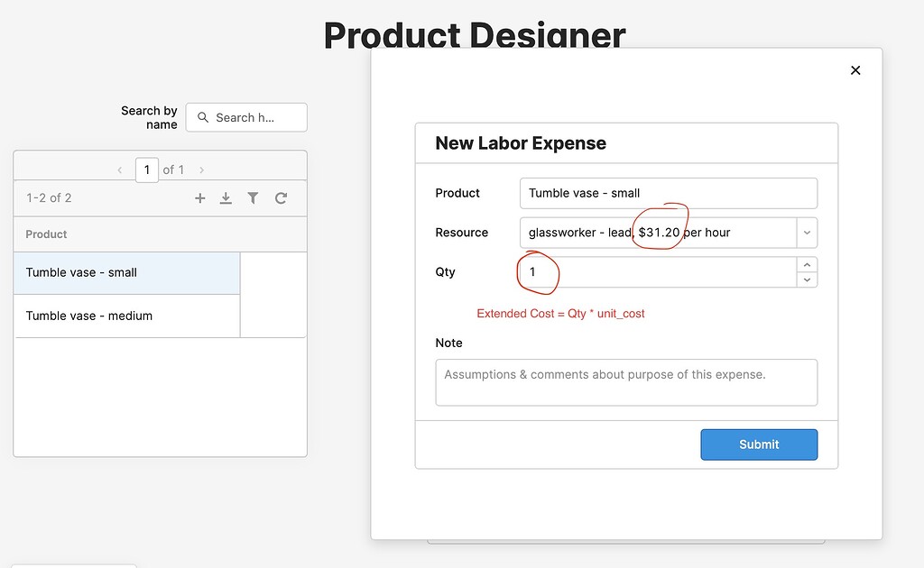The height and width of the screenshot is (568, 924).
Task: Click the previous page chevron in the pager
Action: (x=119, y=169)
